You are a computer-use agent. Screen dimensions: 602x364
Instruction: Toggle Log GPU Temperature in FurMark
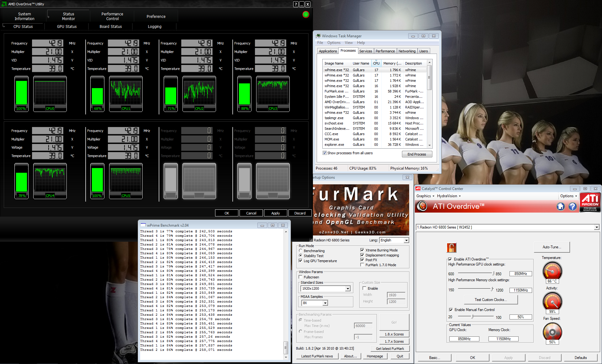point(301,261)
